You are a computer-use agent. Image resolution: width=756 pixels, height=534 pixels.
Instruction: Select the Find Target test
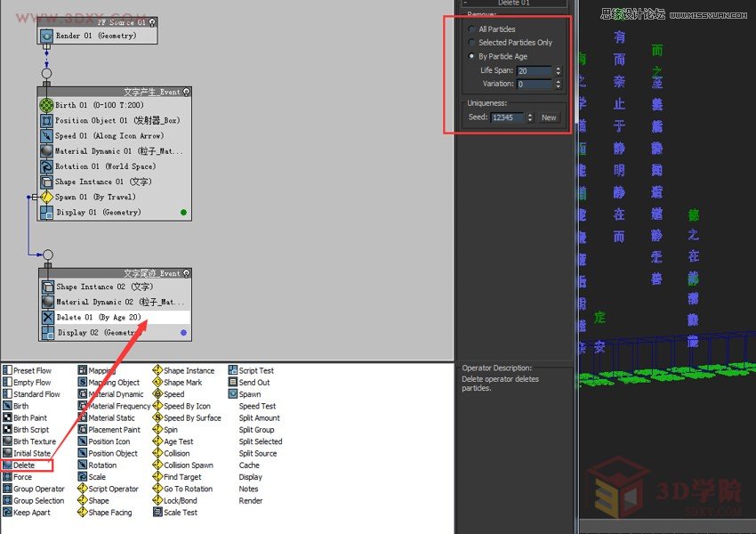pyautogui.click(x=177, y=477)
